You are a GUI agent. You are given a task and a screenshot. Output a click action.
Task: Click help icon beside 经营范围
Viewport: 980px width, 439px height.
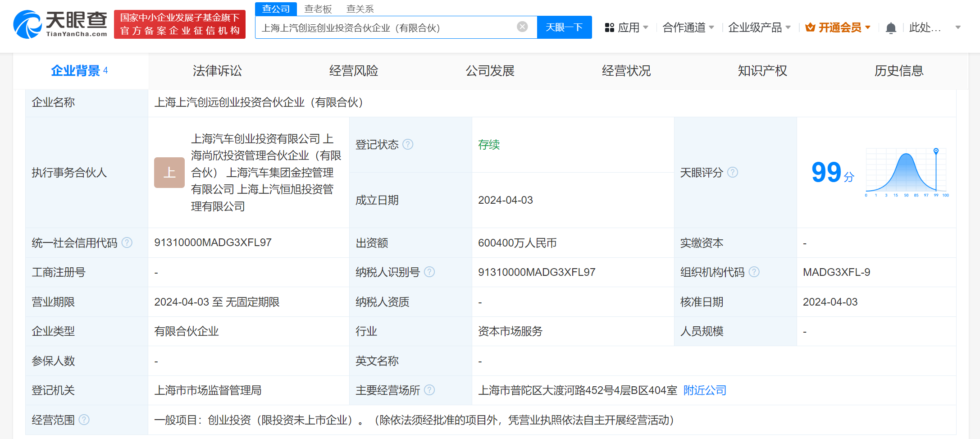(x=84, y=420)
